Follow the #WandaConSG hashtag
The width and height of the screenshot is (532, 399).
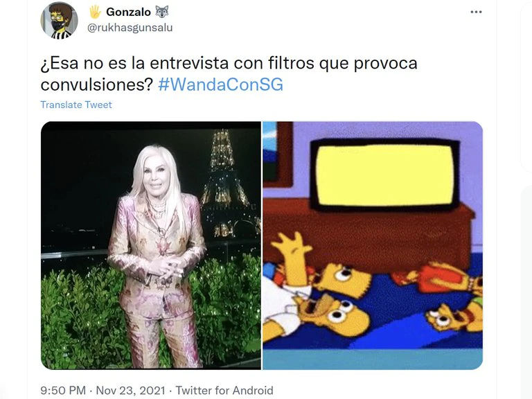[x=220, y=85]
